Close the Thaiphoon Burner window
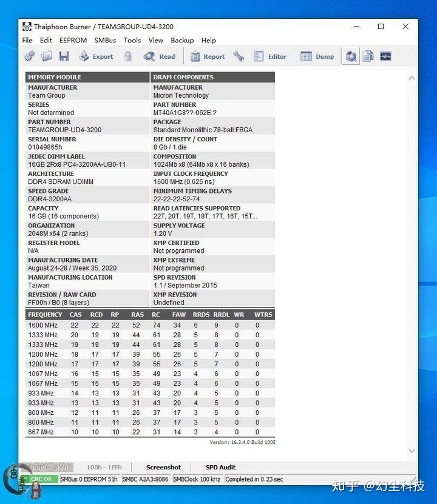 [405, 27]
